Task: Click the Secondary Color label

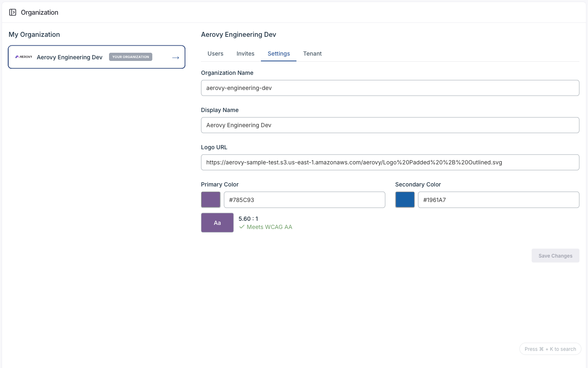Action: pyautogui.click(x=418, y=184)
